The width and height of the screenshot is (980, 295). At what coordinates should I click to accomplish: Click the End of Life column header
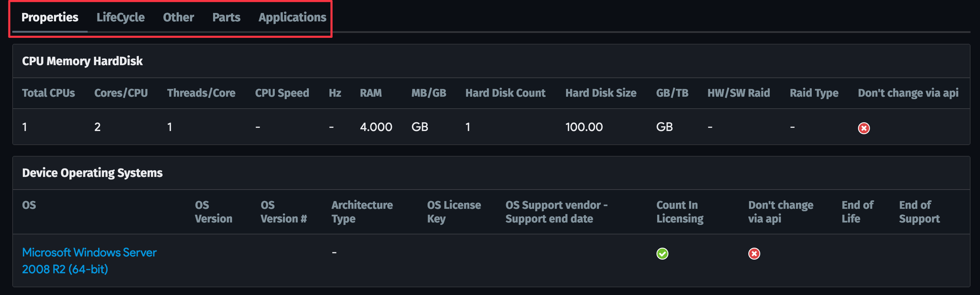pyautogui.click(x=857, y=212)
